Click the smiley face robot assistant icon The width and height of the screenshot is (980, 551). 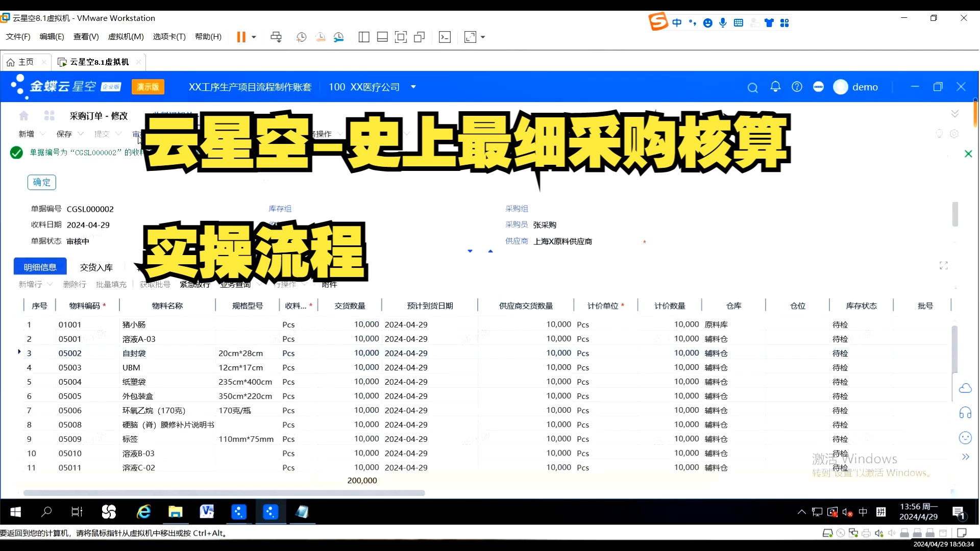(965, 437)
